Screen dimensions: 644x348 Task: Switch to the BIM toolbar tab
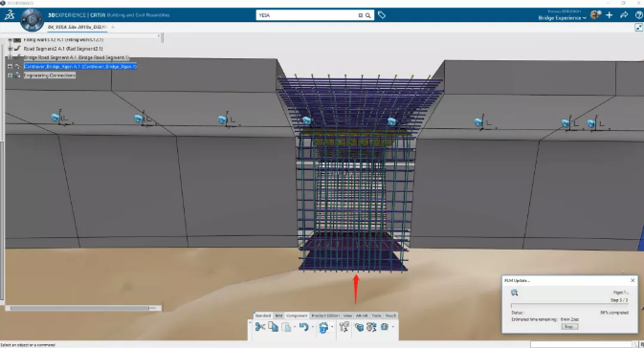278,315
